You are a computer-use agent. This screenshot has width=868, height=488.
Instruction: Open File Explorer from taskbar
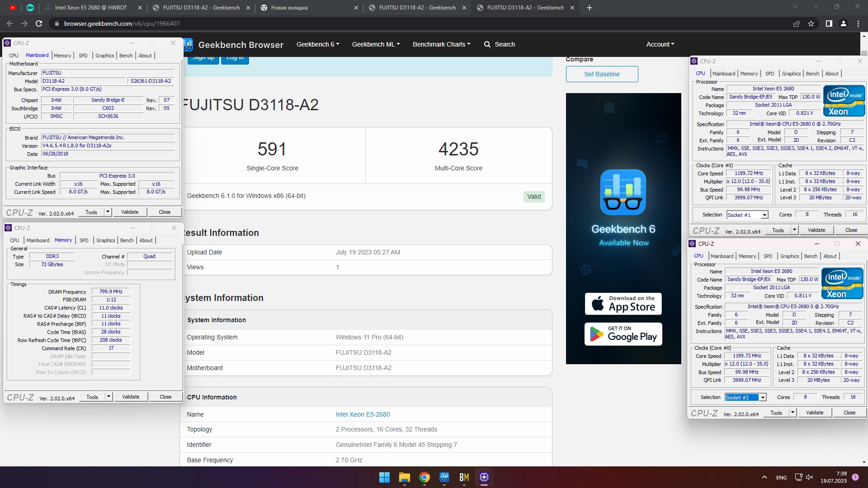[404, 477]
